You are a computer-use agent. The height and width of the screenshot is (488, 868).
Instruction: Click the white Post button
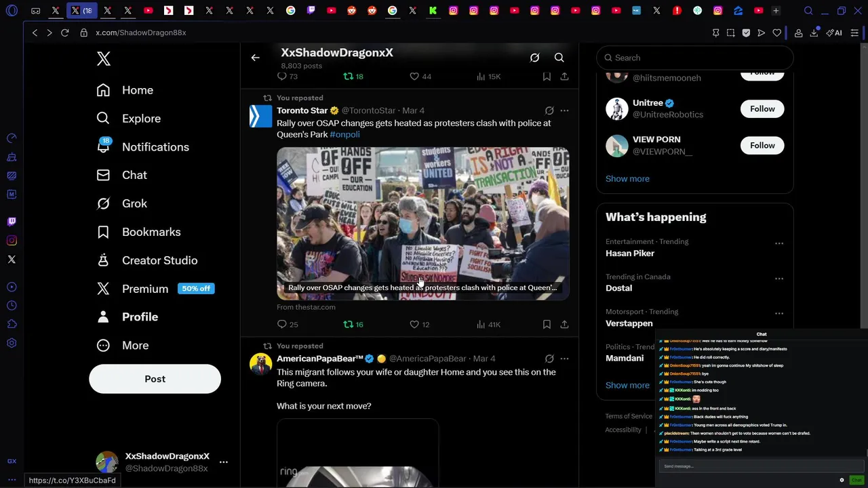click(155, 379)
